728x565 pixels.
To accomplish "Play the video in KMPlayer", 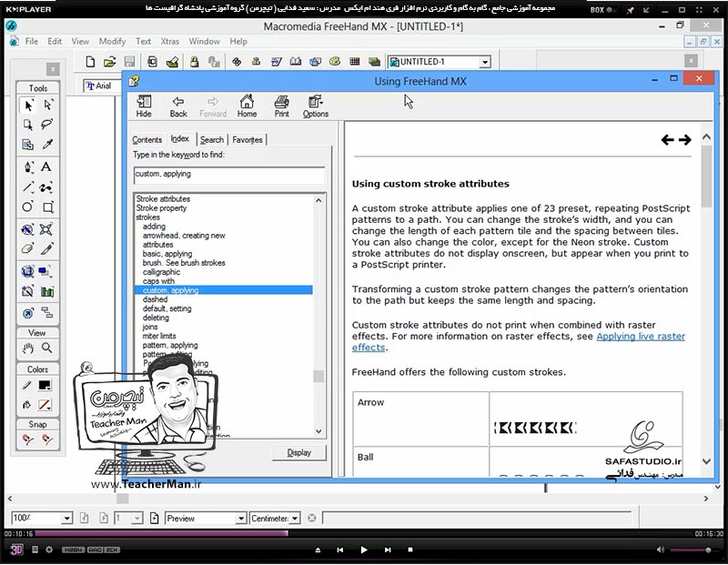I will point(363,550).
